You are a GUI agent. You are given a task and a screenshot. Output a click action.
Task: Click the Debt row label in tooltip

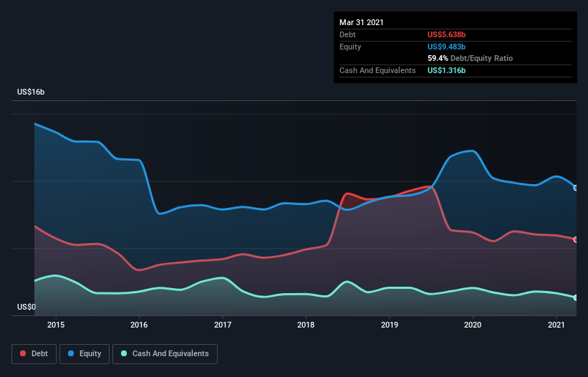click(347, 34)
